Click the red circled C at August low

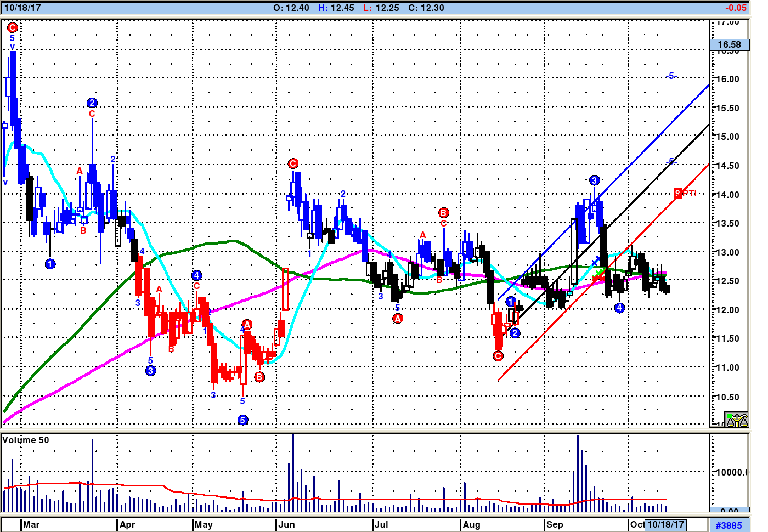[498, 356]
